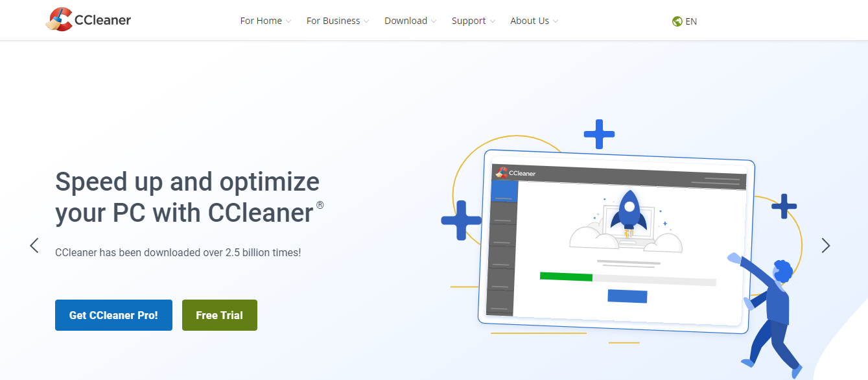The width and height of the screenshot is (868, 380).
Task: Click the Free Trial button
Action: (x=219, y=315)
